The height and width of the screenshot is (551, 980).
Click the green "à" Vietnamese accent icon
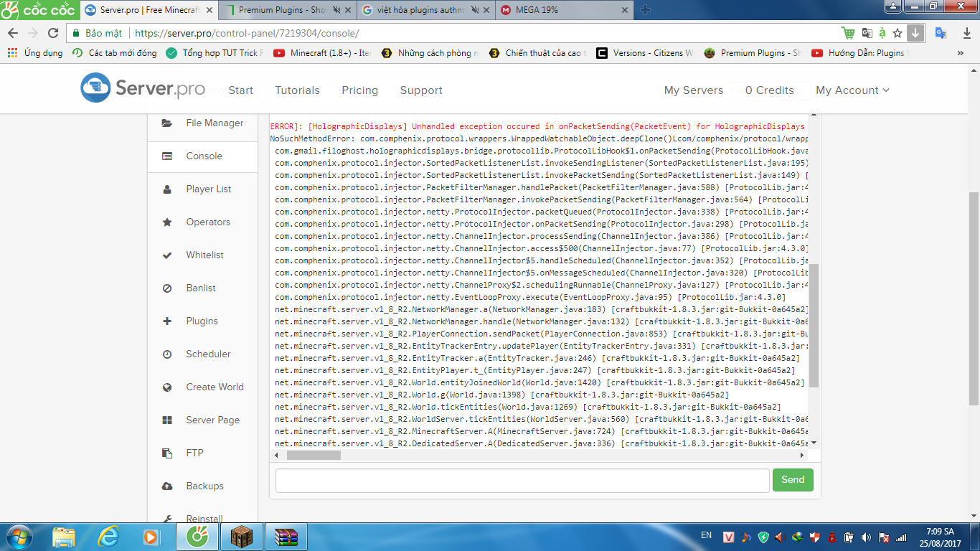[x=882, y=33]
